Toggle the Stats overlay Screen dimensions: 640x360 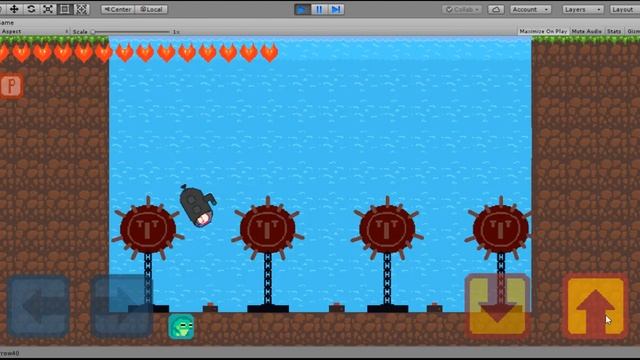point(614,31)
